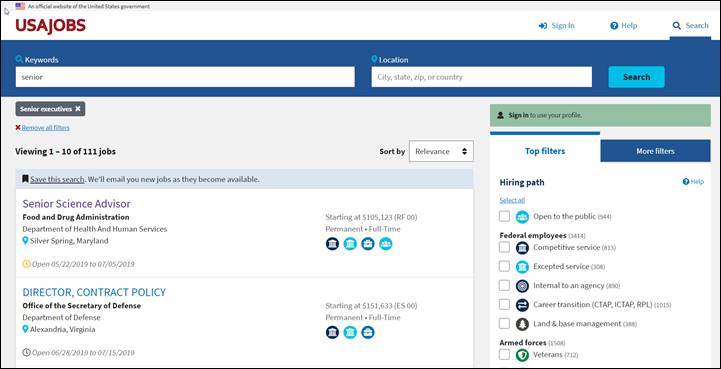Click the Help link beside Hiring path
Screen dimensions: 721x369
pyautogui.click(x=693, y=182)
